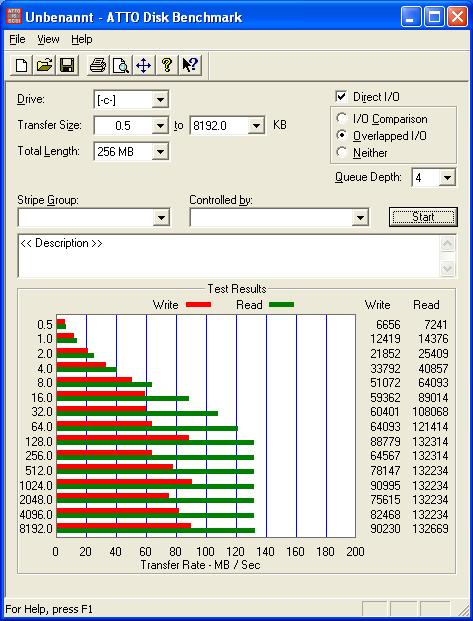This screenshot has height=621, width=473.
Task: Activate the context help pointer icon
Action: (190, 65)
